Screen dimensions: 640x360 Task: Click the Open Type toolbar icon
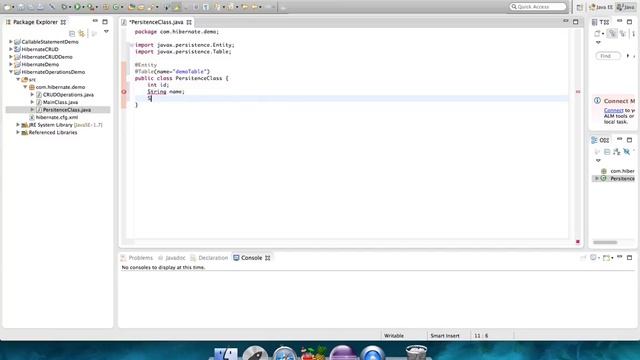(x=131, y=7)
